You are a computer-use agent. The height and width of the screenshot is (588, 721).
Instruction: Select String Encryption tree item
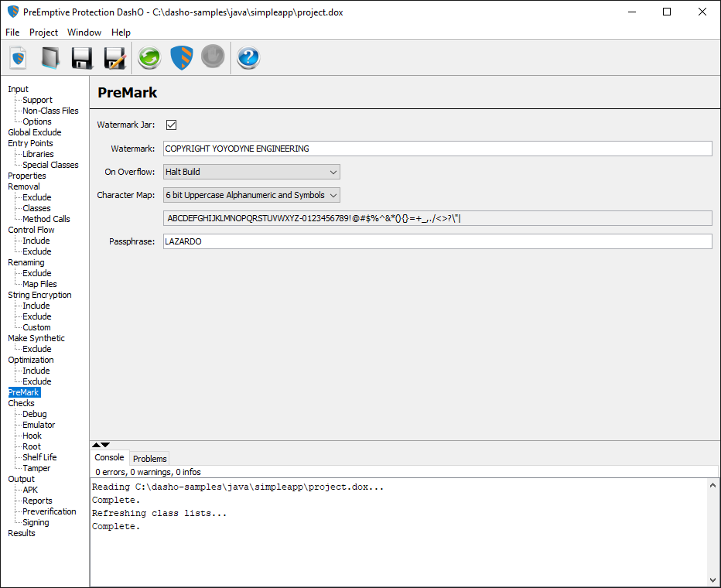pos(39,295)
